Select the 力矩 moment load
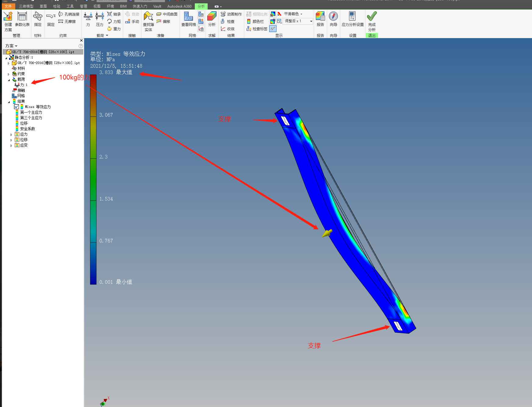Screen dimensions: 532x407 point(114,21)
